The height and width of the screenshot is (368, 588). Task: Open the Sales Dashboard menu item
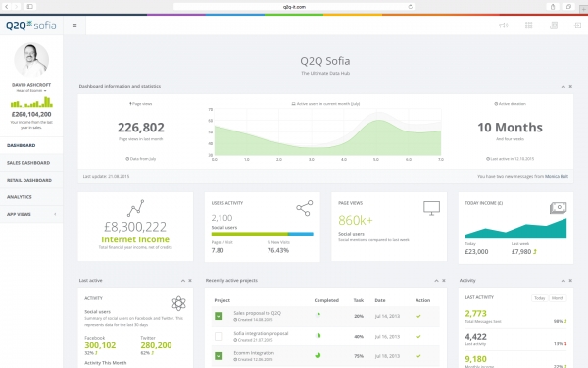point(31,163)
